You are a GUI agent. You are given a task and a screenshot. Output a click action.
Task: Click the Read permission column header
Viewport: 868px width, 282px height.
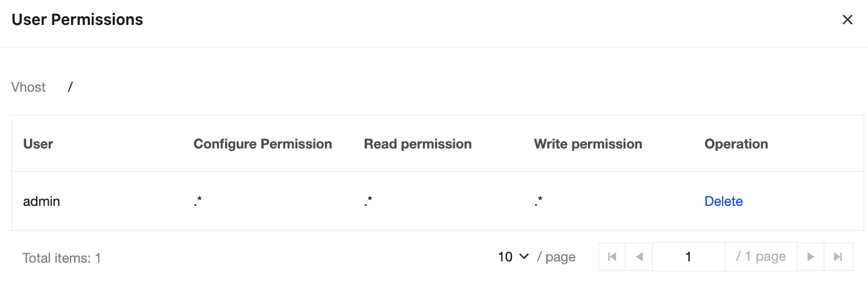(418, 144)
